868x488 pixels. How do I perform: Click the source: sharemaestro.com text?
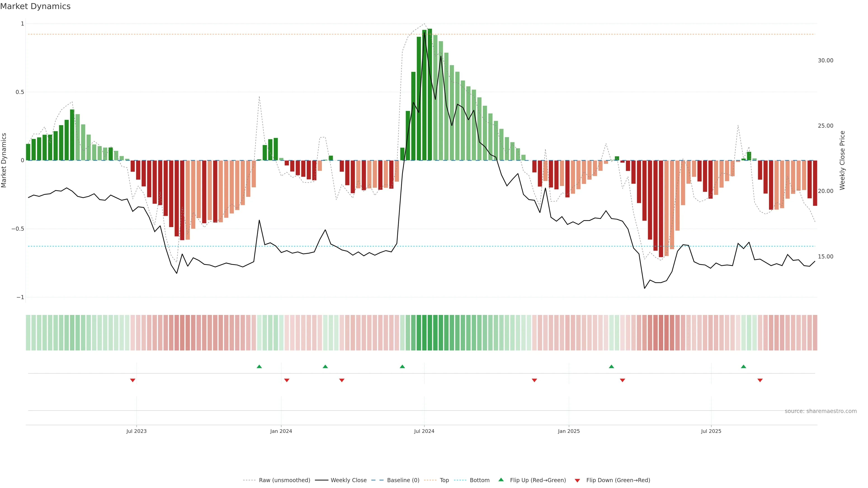[821, 411]
